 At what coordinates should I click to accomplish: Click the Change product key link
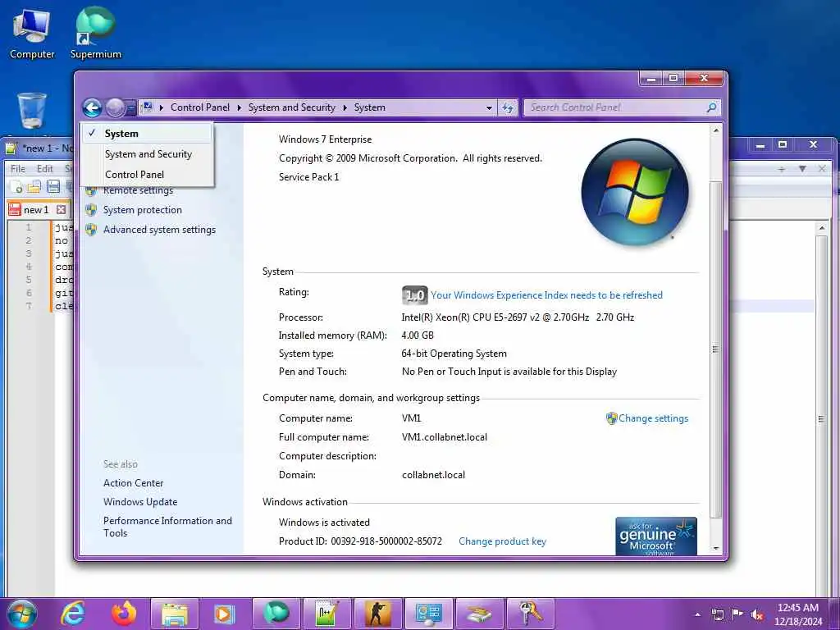(x=503, y=541)
